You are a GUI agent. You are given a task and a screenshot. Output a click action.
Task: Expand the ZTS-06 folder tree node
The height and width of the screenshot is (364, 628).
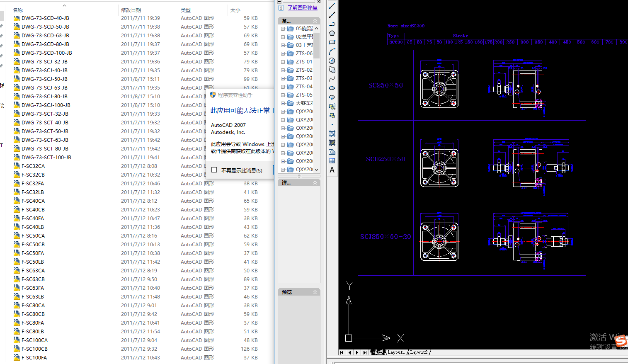[283, 53]
